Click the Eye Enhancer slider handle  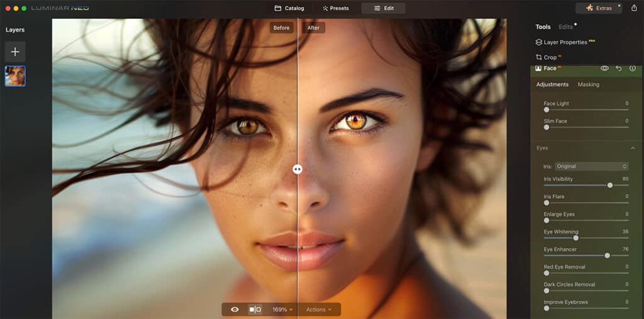pyautogui.click(x=607, y=255)
